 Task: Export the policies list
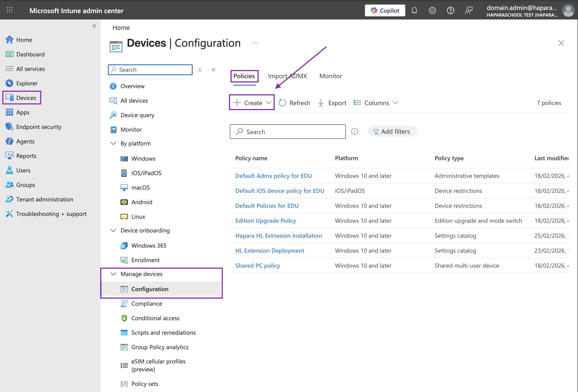(x=332, y=103)
